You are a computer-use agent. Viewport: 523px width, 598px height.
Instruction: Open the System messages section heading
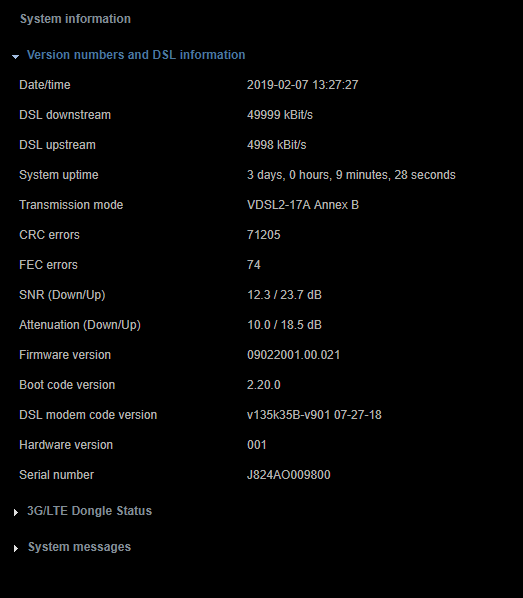79,547
